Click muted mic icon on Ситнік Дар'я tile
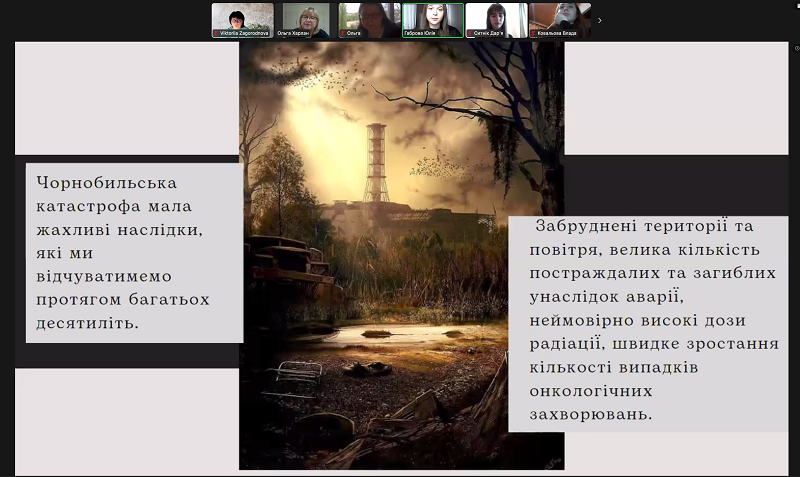 pos(470,33)
